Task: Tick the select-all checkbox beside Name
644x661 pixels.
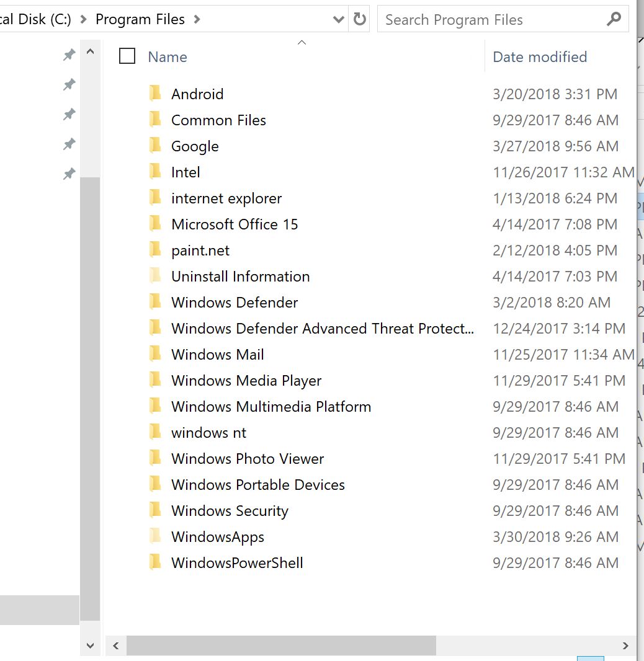Action: (x=127, y=56)
